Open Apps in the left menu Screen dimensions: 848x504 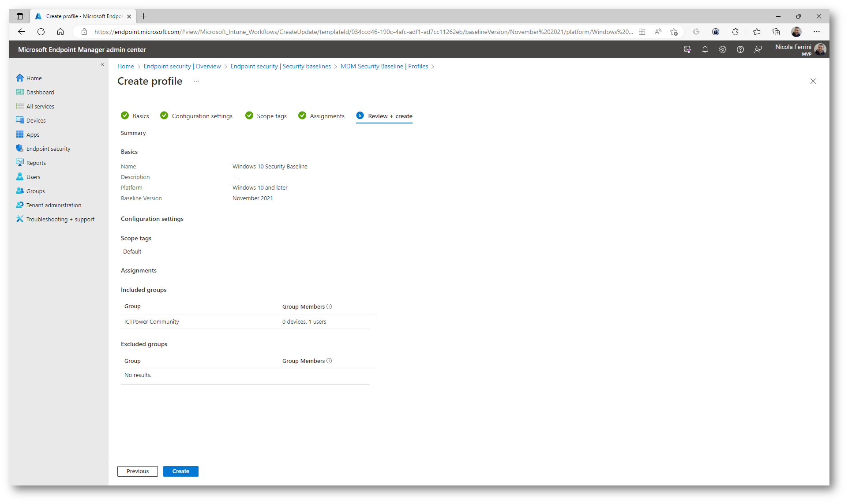[x=33, y=134]
